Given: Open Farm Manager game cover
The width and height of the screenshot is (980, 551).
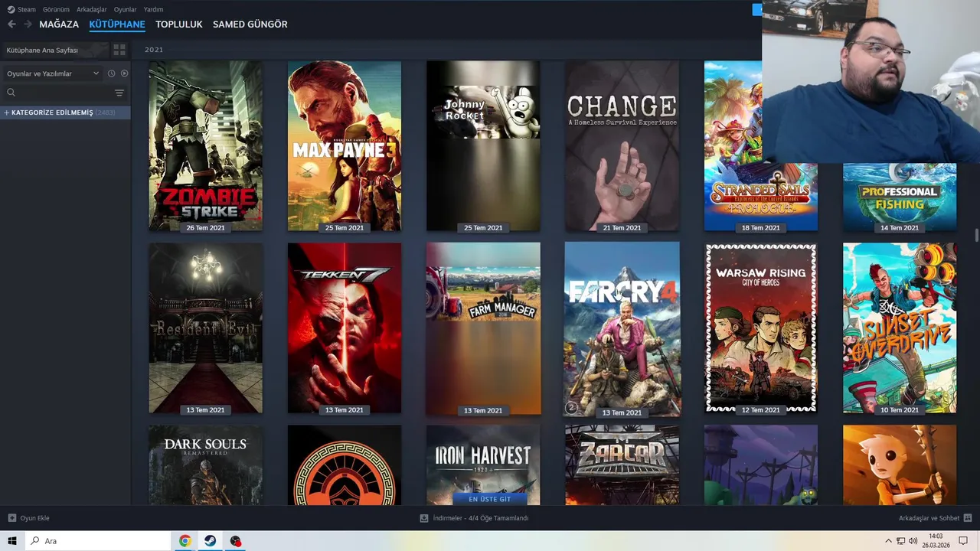Looking at the screenshot, I should (483, 328).
